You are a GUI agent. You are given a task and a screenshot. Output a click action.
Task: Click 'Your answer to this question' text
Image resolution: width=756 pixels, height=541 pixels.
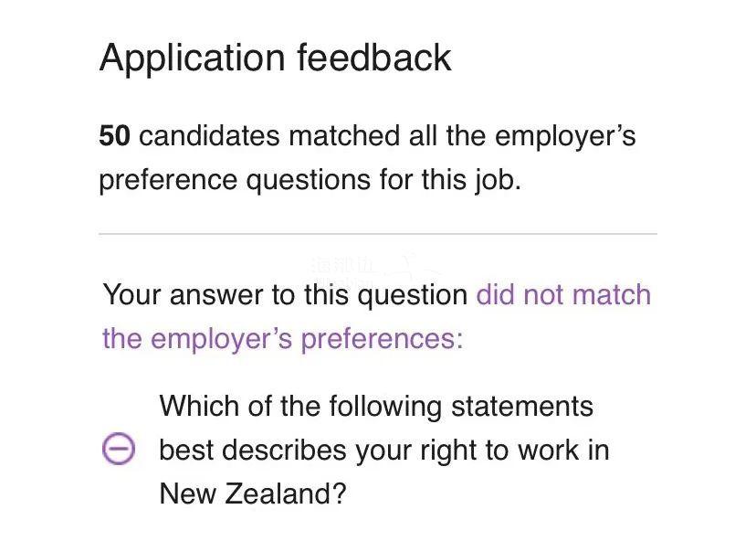285,295
